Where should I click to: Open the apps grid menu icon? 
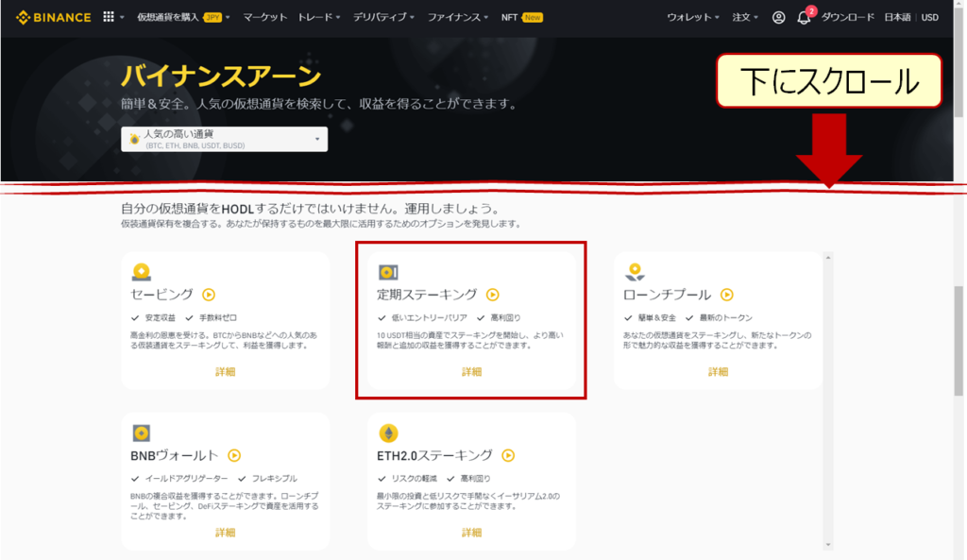click(109, 17)
